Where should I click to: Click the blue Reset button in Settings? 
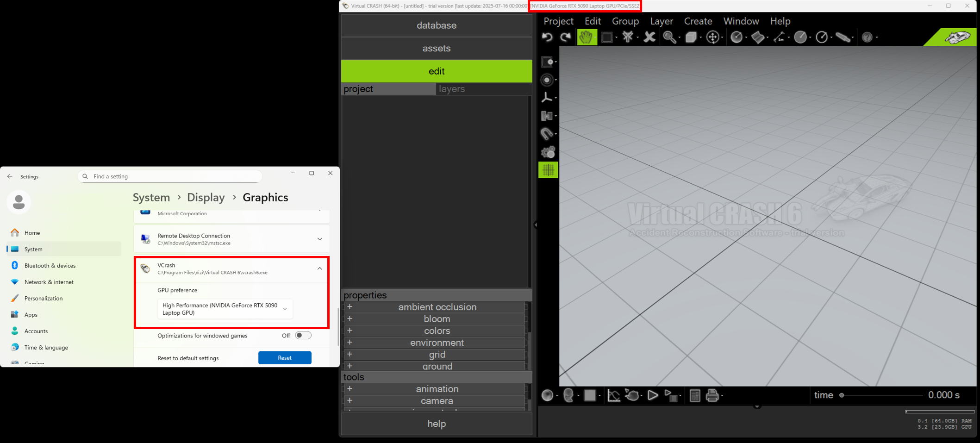(285, 358)
